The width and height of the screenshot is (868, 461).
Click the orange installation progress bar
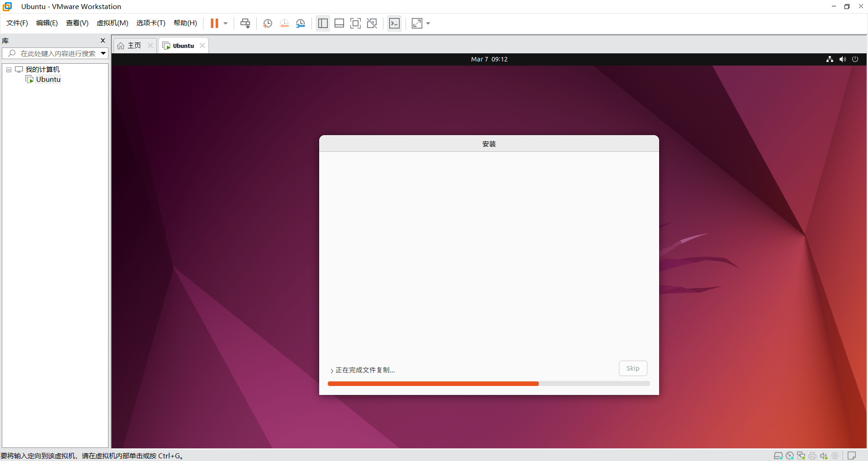pos(433,384)
